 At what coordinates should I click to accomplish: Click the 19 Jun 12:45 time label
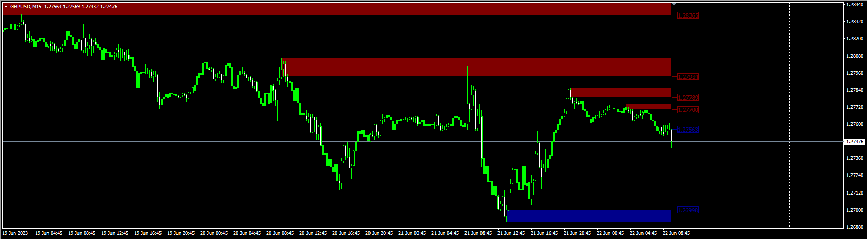click(115, 233)
